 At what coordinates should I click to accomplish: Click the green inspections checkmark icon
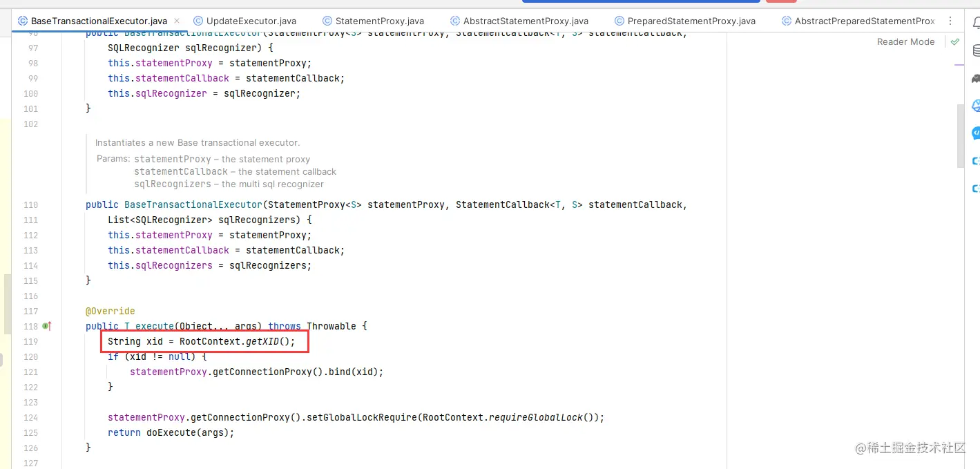pos(954,42)
